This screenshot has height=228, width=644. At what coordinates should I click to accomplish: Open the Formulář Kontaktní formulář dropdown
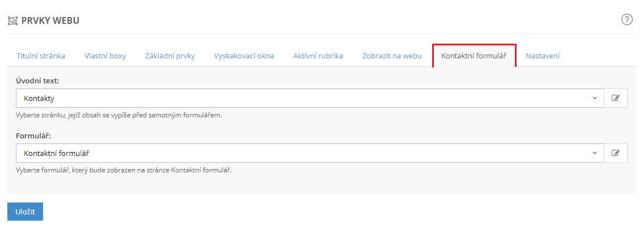click(310, 153)
